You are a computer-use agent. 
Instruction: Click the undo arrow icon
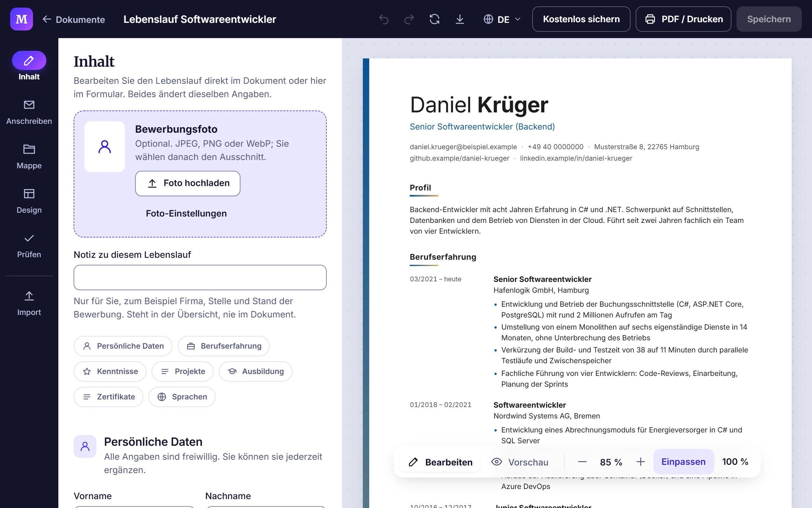(x=384, y=19)
